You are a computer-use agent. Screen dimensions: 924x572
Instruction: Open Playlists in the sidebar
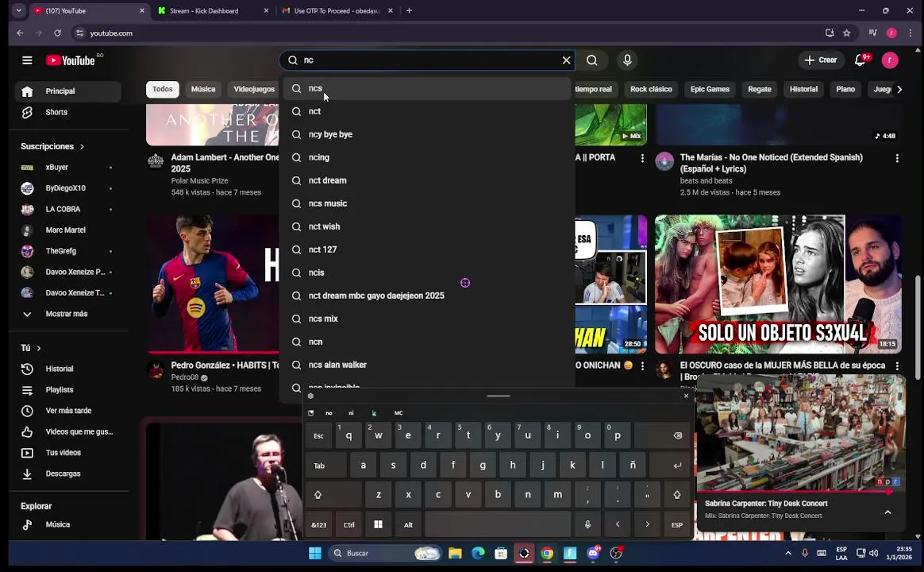(x=67, y=390)
